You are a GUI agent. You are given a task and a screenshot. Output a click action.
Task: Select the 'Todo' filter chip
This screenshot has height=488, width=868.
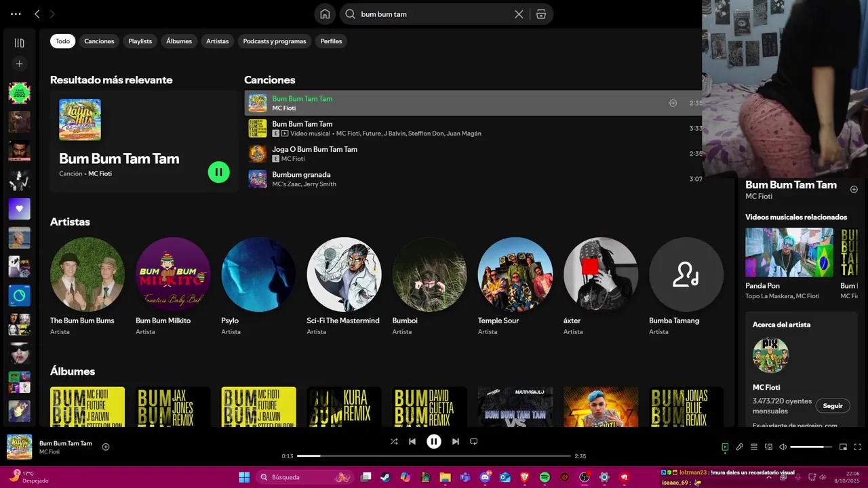point(62,41)
